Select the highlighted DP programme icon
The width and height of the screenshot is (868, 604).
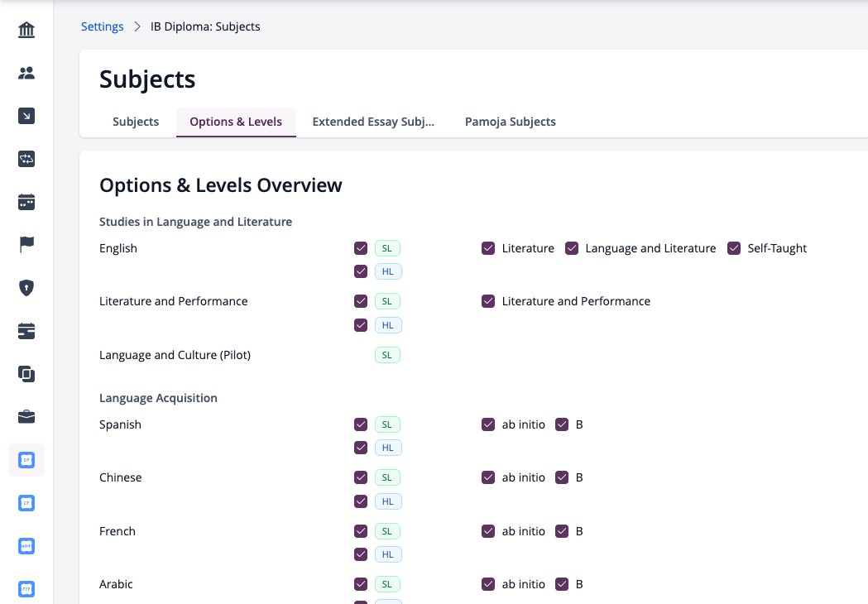[x=26, y=460]
